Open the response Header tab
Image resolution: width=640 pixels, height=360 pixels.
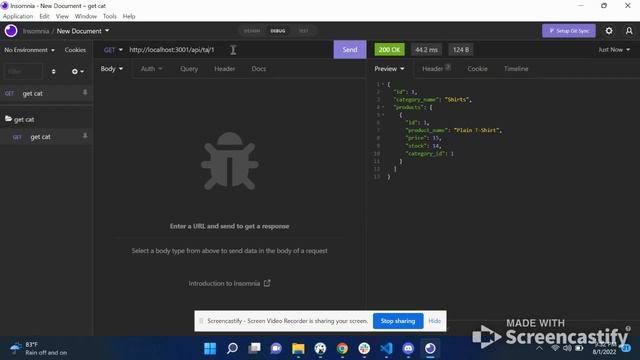click(x=436, y=69)
